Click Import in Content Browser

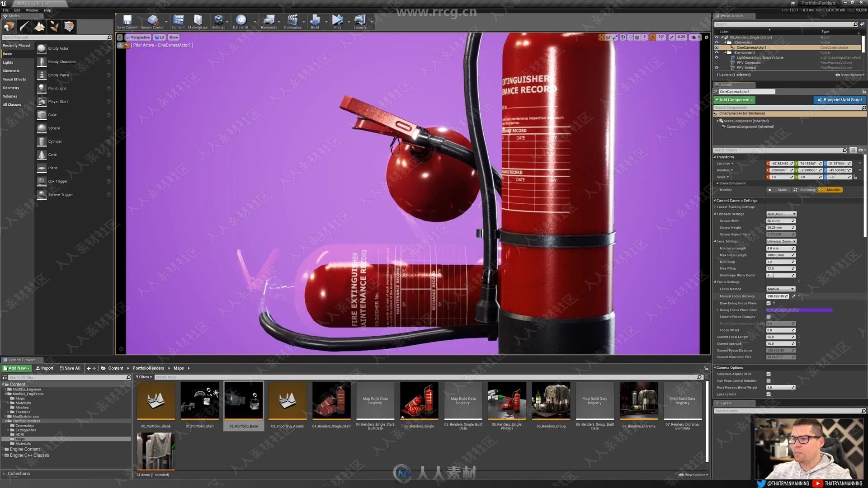pos(44,368)
